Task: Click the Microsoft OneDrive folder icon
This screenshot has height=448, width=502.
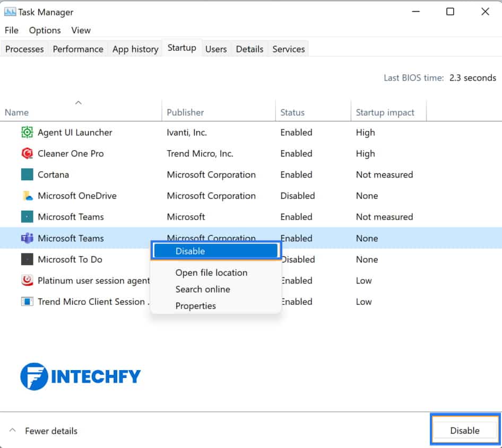Action: [x=28, y=196]
